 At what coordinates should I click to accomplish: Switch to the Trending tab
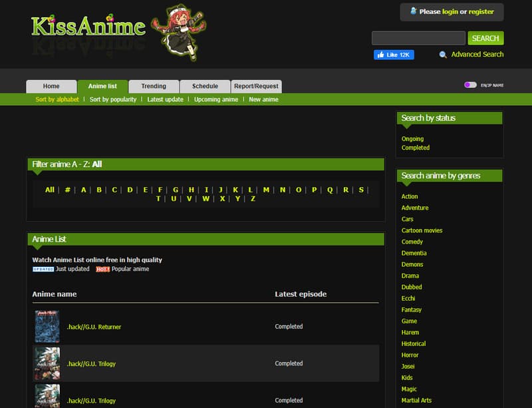point(154,86)
